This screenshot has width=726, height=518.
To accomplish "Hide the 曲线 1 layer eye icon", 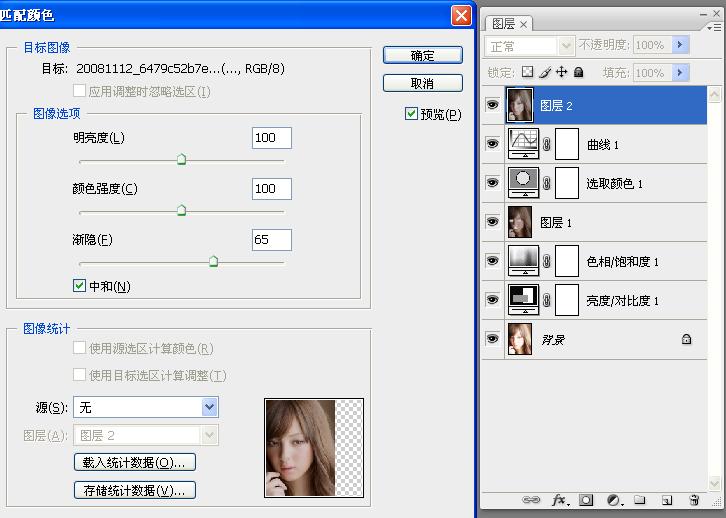I will pyautogui.click(x=492, y=144).
